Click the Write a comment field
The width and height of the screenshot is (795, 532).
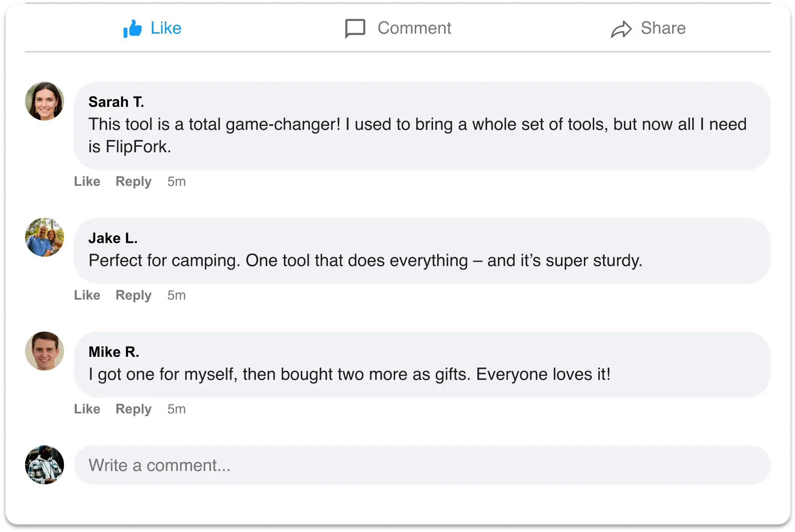(x=422, y=465)
